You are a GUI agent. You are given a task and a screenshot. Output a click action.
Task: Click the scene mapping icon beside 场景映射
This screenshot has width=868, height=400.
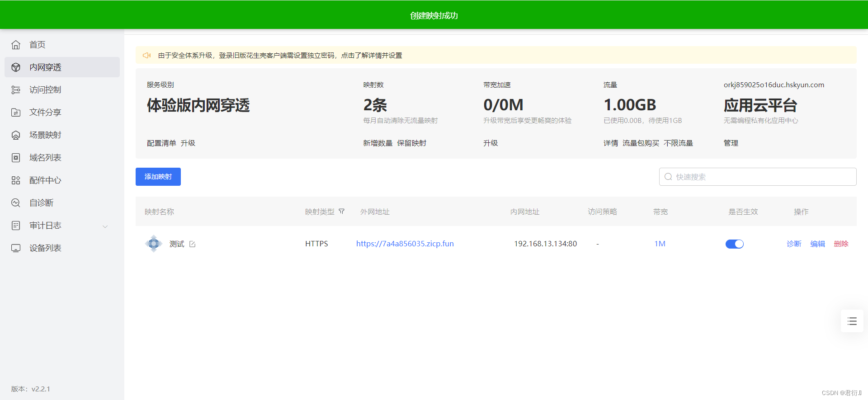16,135
